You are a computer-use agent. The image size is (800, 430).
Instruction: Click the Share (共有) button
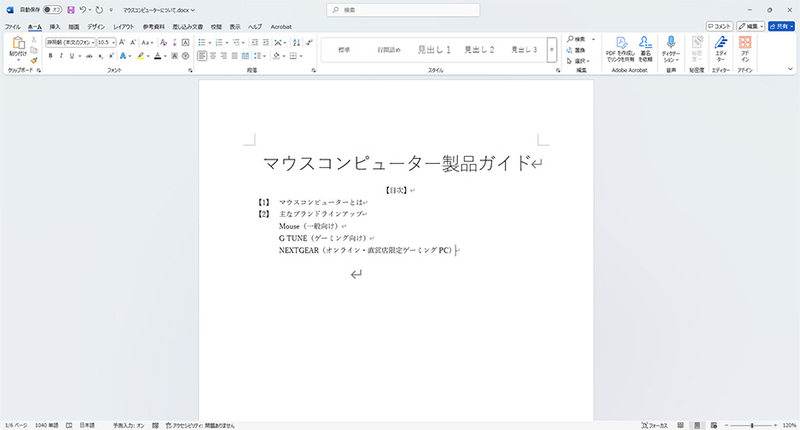point(781,26)
